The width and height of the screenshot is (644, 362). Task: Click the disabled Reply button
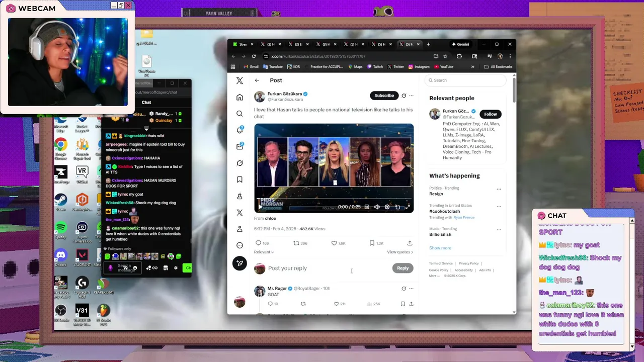pyautogui.click(x=403, y=268)
